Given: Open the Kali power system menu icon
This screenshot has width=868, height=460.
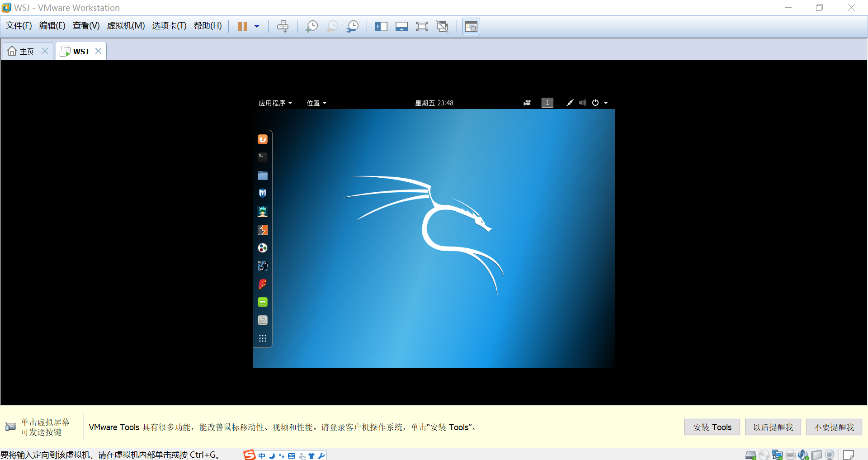Looking at the screenshot, I should pyautogui.click(x=595, y=103).
